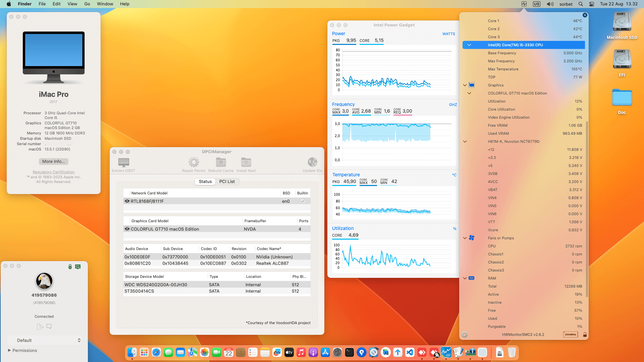Expand the Permissions disclosure triangle
Viewport: 644px width, 362px height.
click(x=9, y=350)
